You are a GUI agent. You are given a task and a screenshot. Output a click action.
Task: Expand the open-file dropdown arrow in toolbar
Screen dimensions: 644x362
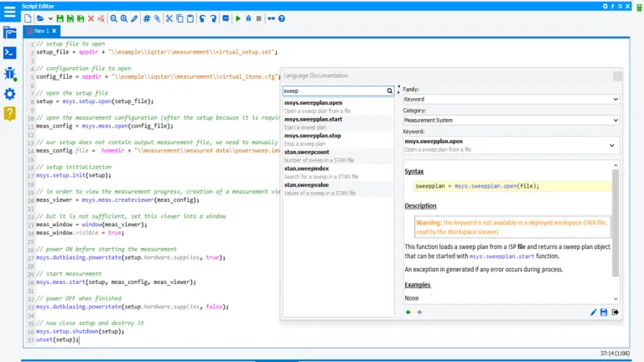(50, 18)
